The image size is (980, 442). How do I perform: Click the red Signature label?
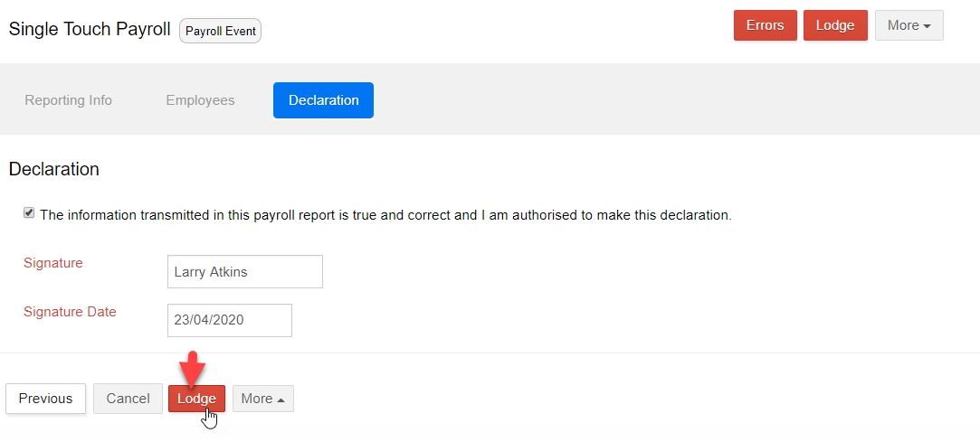(x=53, y=263)
